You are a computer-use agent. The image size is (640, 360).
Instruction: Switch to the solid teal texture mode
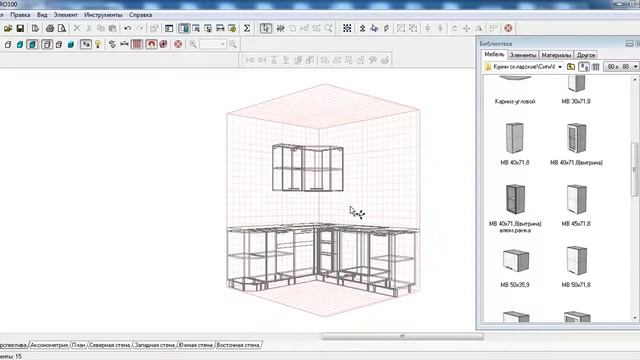point(71,44)
